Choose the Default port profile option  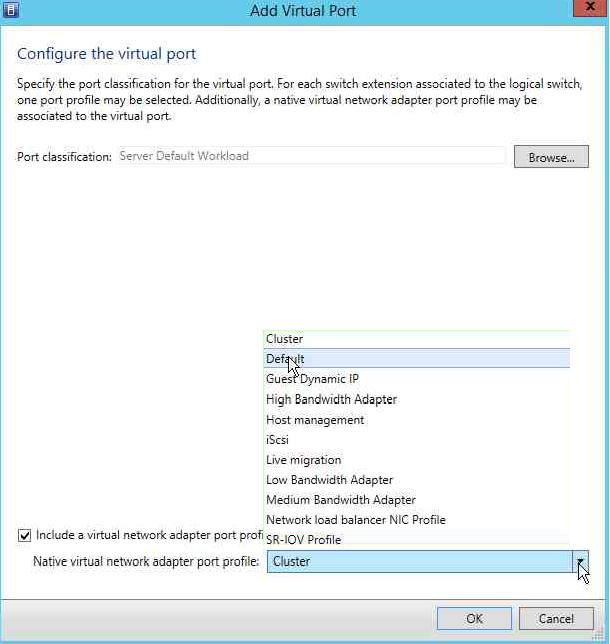coord(417,359)
